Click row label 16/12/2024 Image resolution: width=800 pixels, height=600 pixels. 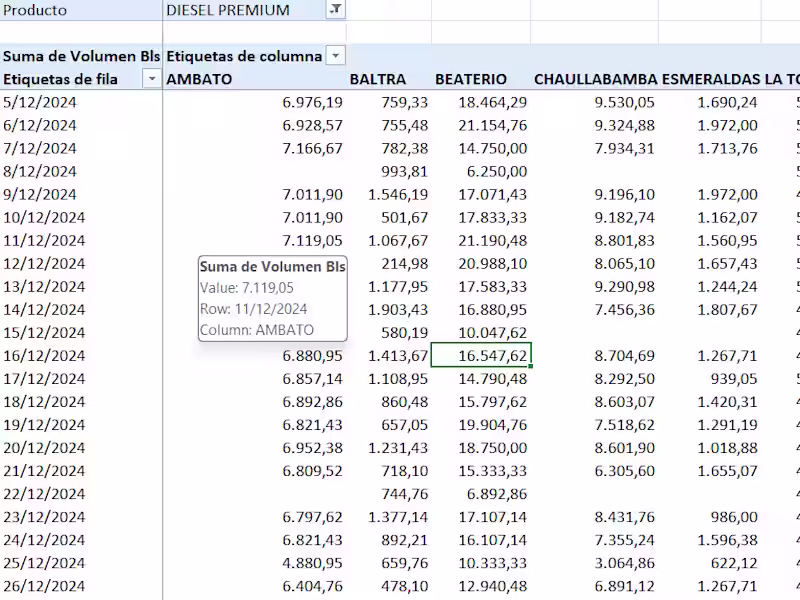coord(44,356)
